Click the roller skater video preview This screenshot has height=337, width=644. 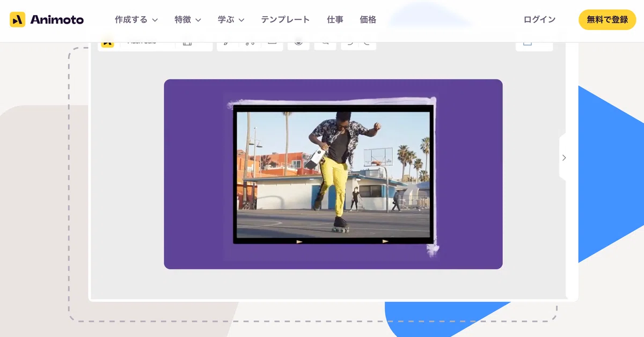click(333, 174)
